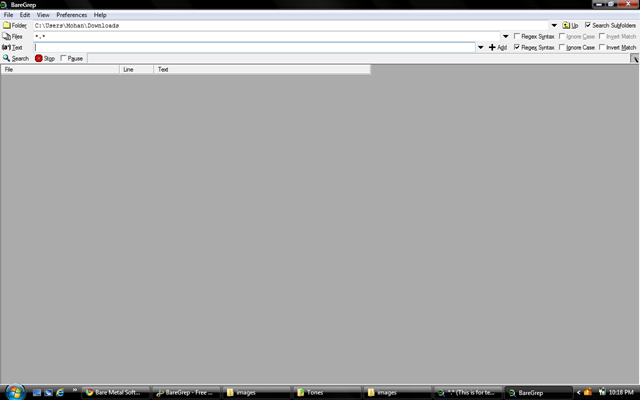Click the red Stop button

coord(44,58)
